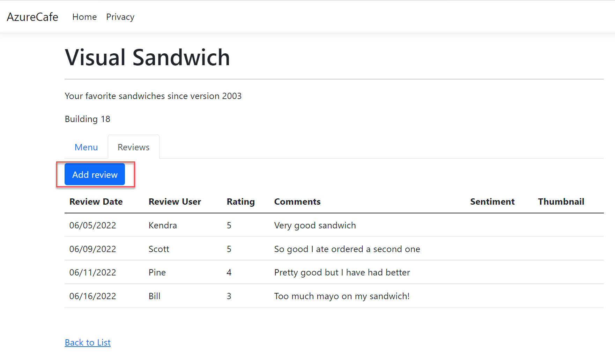615x364 pixels.
Task: Go to the Privacy page
Action: 120,17
